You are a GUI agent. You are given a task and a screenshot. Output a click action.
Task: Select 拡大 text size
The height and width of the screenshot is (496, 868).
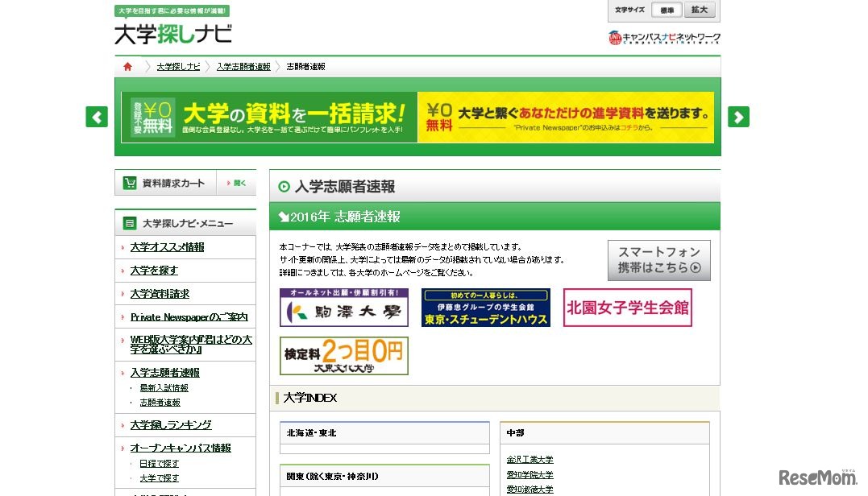point(698,10)
